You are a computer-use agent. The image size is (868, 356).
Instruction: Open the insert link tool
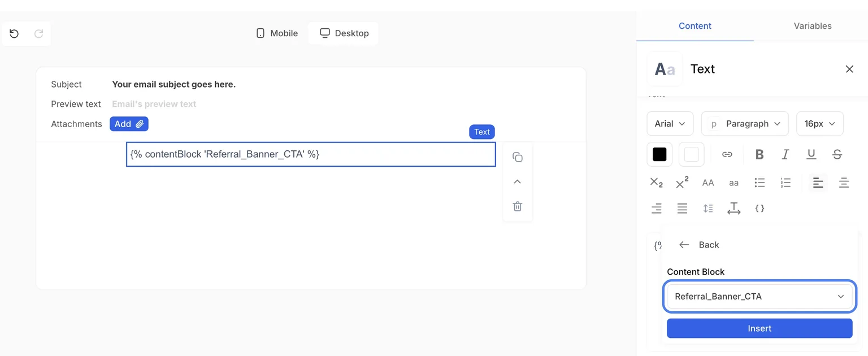coord(727,154)
